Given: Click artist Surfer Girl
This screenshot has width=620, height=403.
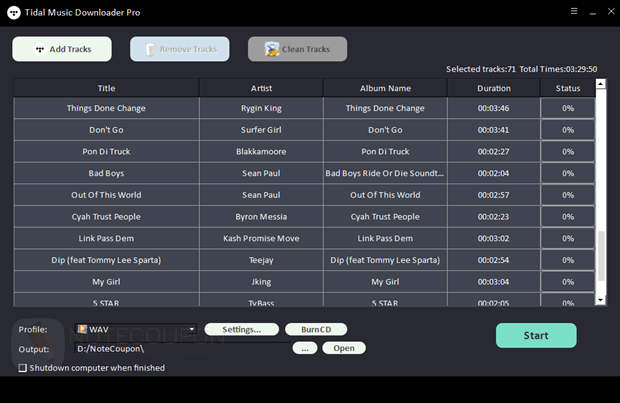Looking at the screenshot, I should (261, 130).
